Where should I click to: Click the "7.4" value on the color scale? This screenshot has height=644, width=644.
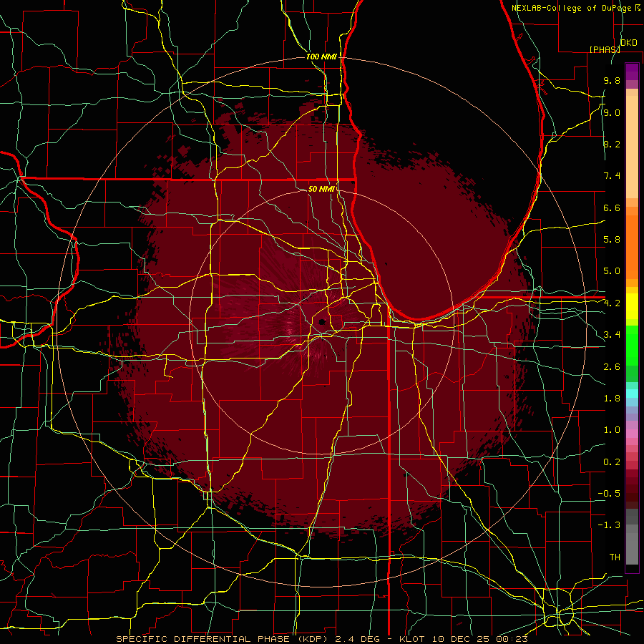click(x=612, y=176)
